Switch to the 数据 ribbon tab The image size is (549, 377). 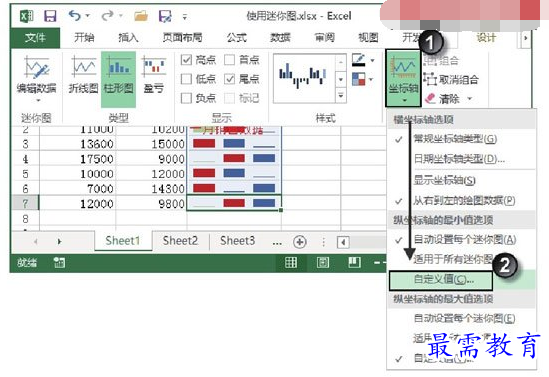[280, 37]
